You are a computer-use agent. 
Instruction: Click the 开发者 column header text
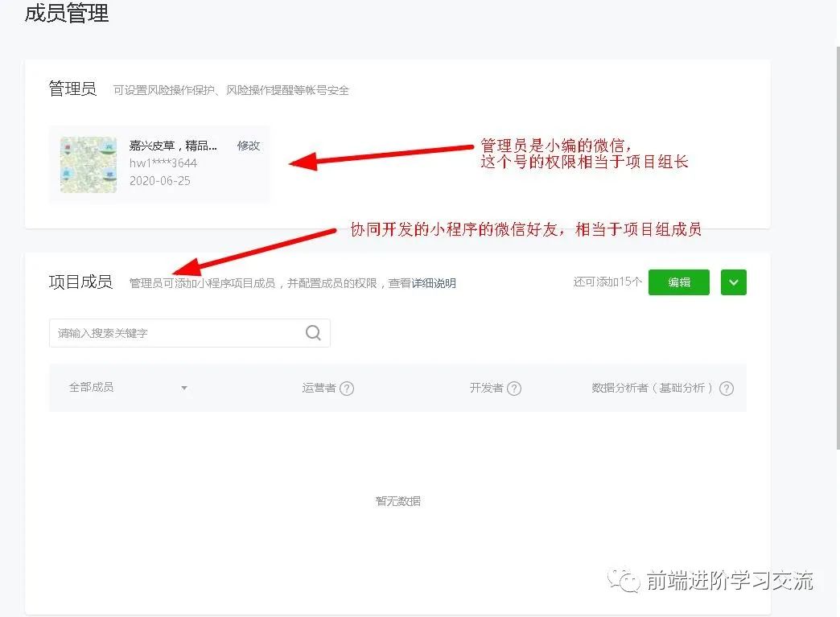(486, 388)
